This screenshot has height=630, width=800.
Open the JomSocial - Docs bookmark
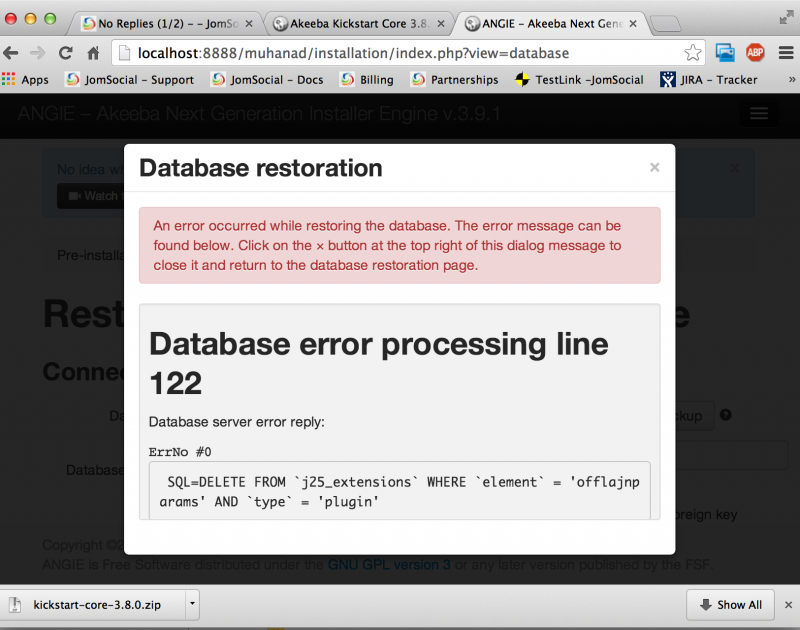click(268, 80)
